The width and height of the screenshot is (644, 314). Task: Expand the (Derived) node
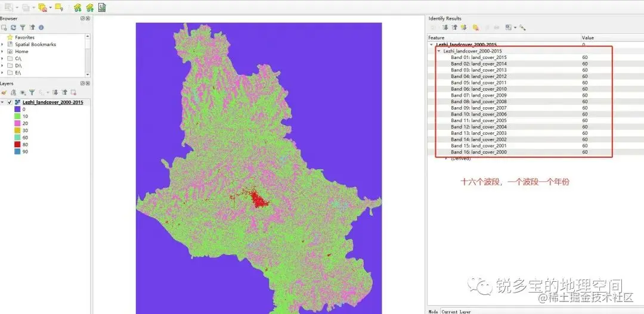click(x=447, y=158)
